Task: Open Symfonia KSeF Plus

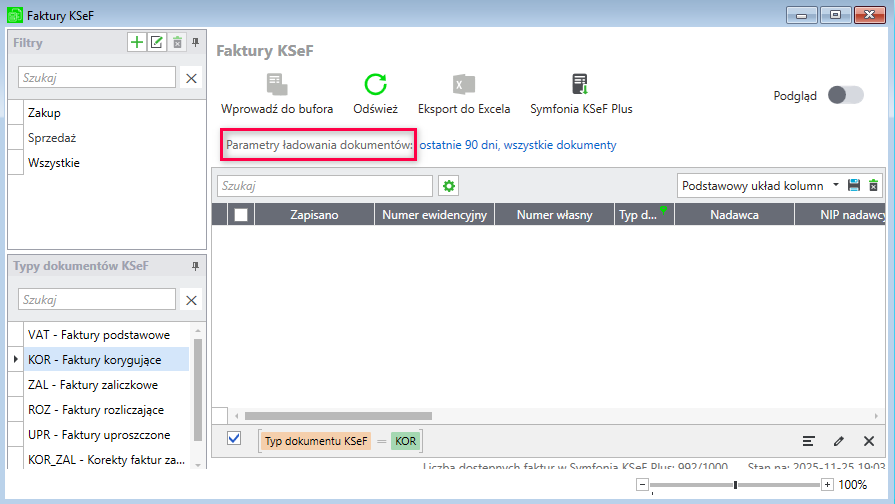Action: pyautogui.click(x=580, y=85)
